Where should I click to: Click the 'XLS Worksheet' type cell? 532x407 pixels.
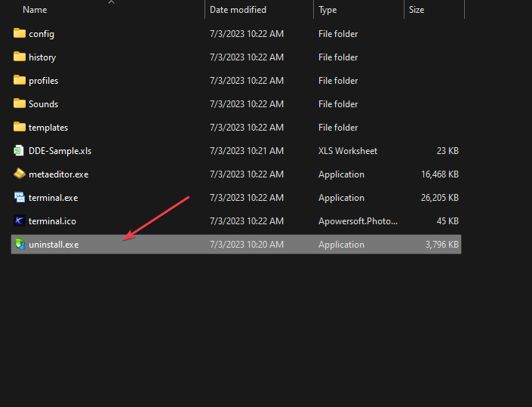click(x=348, y=151)
